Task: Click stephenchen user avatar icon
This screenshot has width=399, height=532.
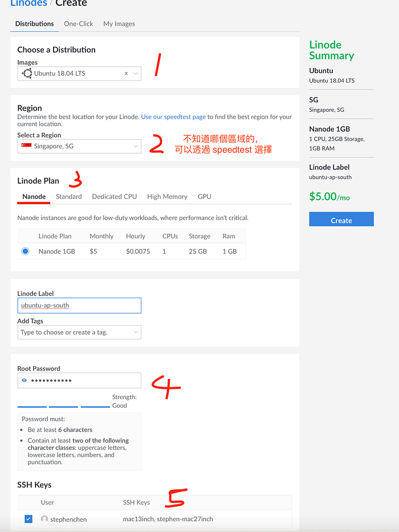Action: (x=44, y=519)
